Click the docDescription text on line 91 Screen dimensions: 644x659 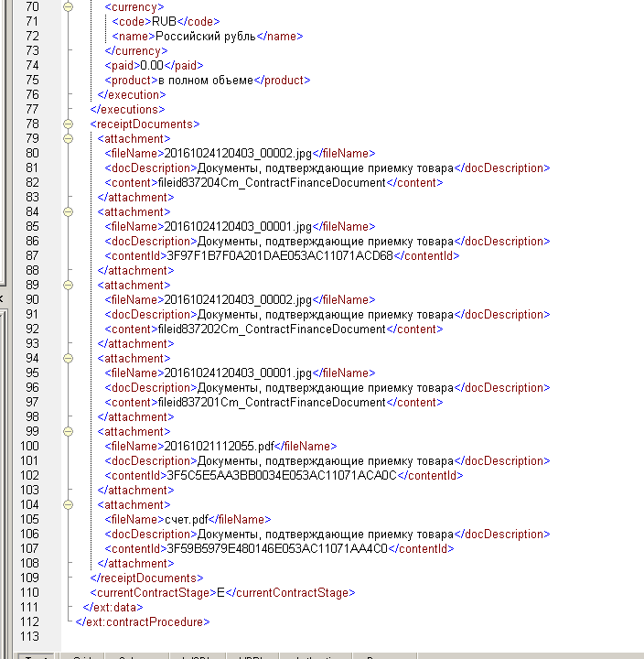(326, 314)
